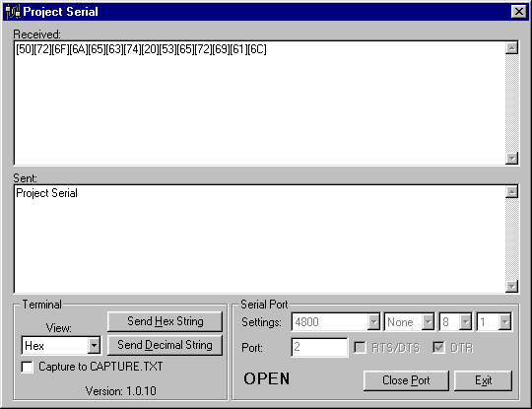Enable Capture to CAPTURE.TXT checkbox
Screen dimensions: 532x409
[28, 367]
